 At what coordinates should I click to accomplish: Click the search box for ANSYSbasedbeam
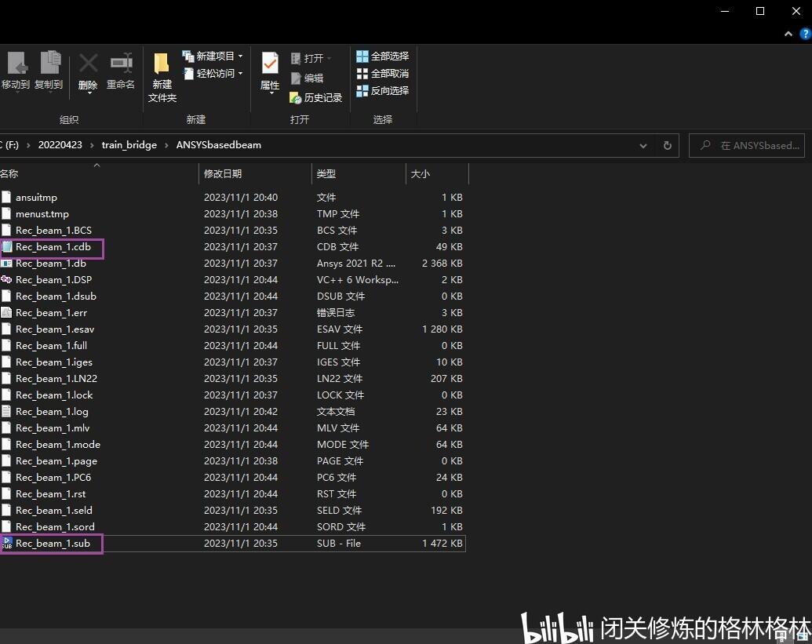747,145
